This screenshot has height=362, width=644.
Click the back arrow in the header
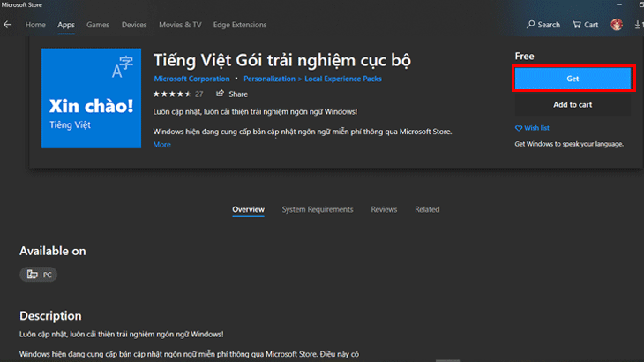click(x=8, y=25)
